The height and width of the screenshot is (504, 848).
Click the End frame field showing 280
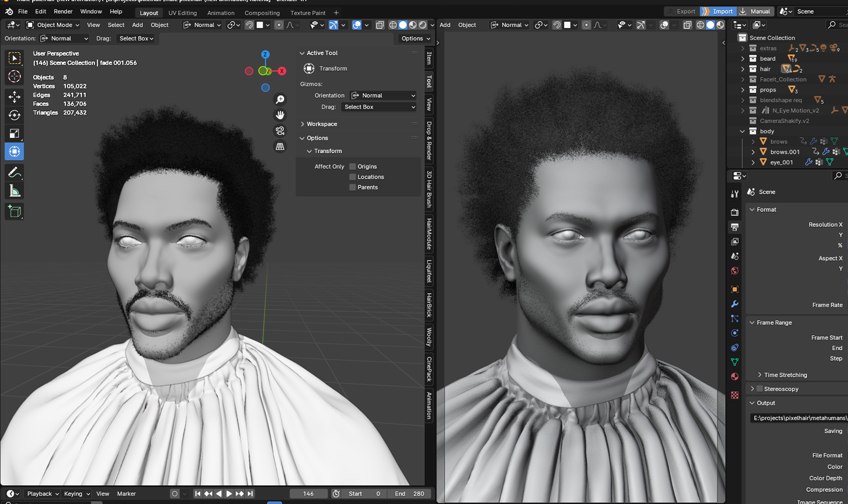409,494
